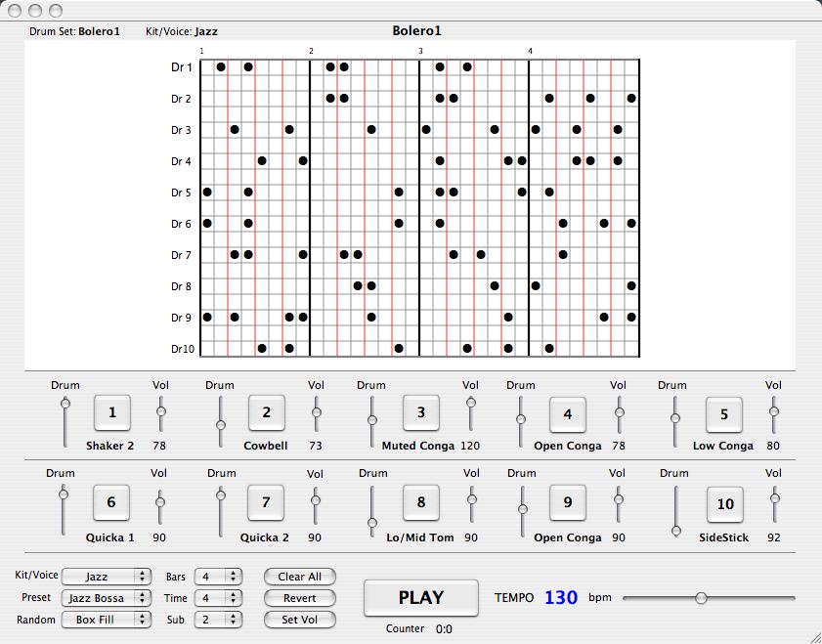Viewport: 822px width, 644px height.
Task: Click the PLAY button
Action: coord(421,597)
